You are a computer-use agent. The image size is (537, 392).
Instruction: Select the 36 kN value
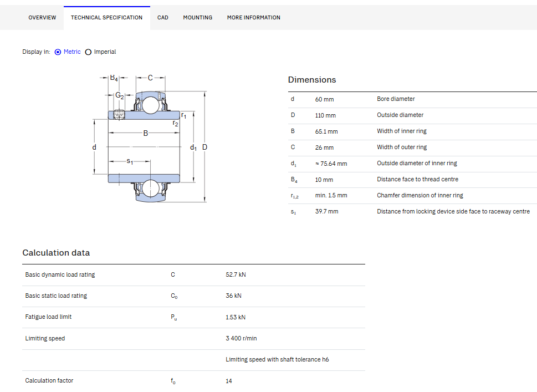pyautogui.click(x=233, y=296)
